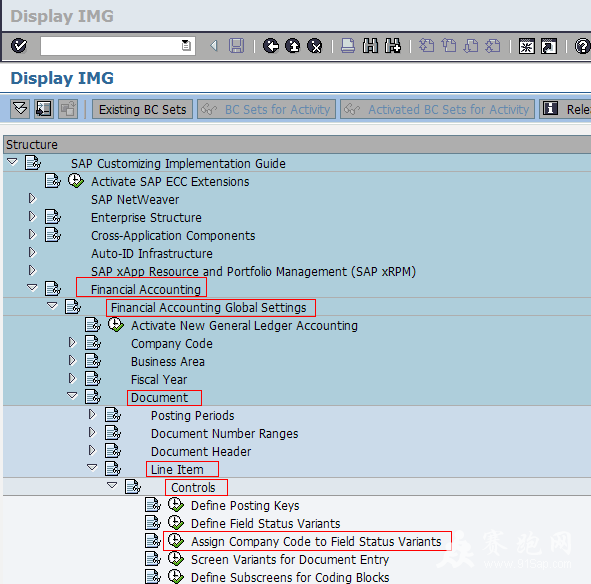
Task: Select Assign Company Code to Field Status Variants
Action: (x=316, y=542)
